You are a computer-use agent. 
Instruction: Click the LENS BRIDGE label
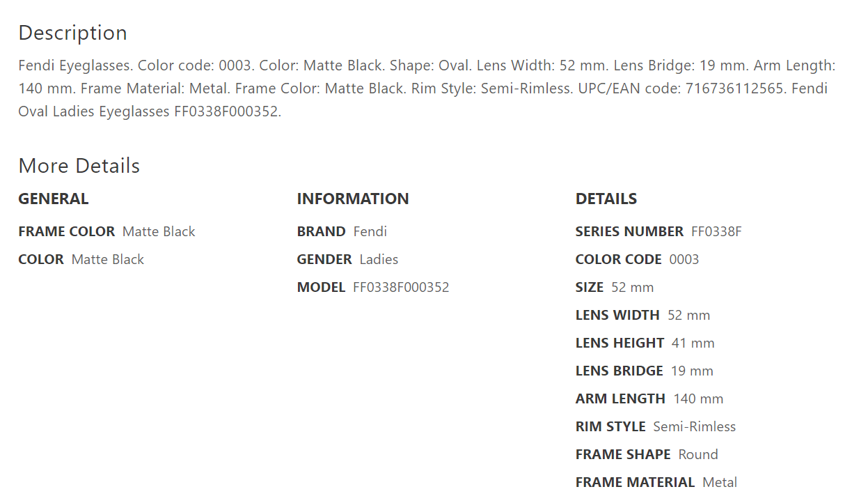619,371
